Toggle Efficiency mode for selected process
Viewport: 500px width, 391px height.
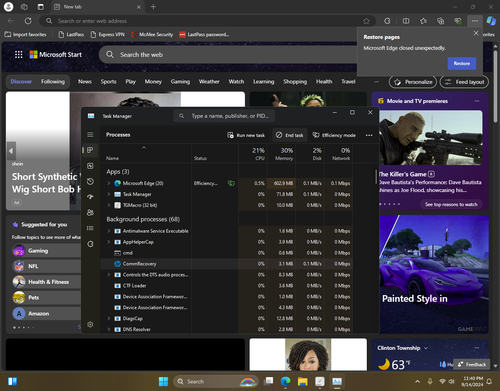[334, 135]
